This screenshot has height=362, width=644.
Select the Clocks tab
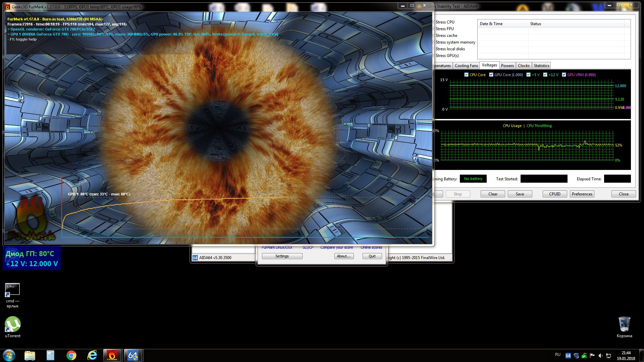pyautogui.click(x=524, y=66)
